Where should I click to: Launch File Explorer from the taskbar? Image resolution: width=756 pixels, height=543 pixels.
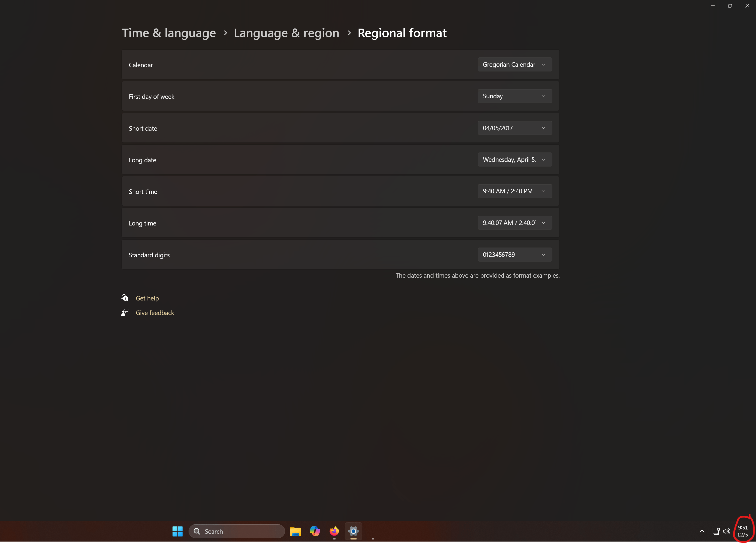(x=295, y=531)
